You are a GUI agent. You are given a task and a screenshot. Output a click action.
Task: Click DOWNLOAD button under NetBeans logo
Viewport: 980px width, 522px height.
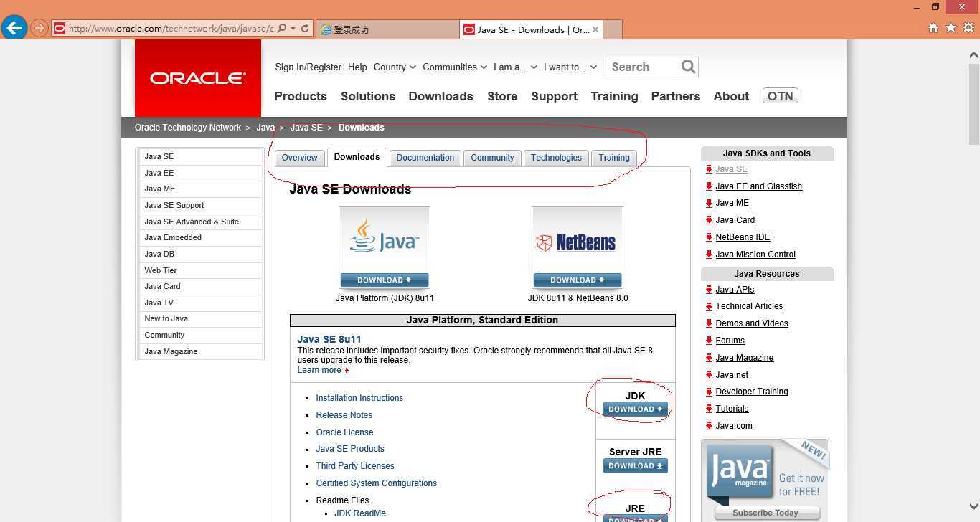577,280
